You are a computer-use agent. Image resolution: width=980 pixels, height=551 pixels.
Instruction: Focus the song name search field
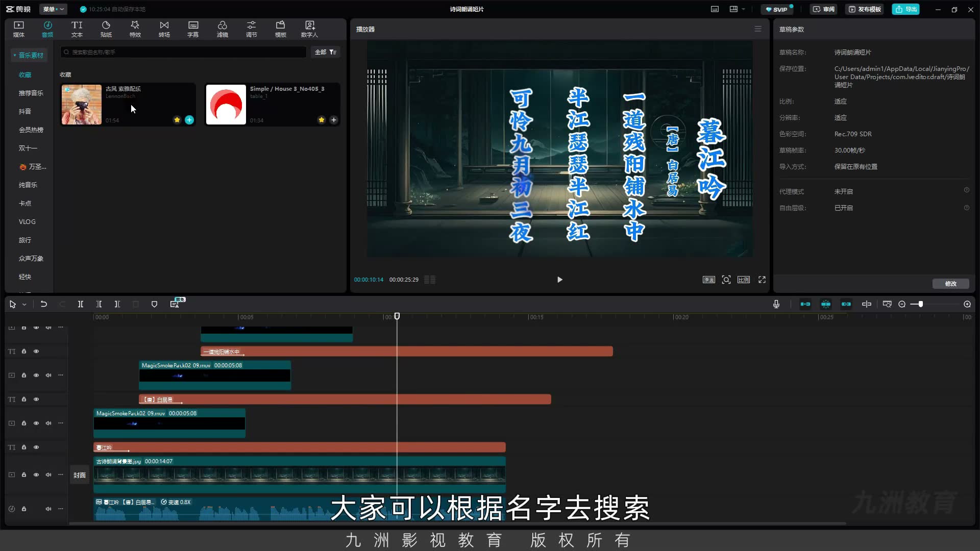(x=184, y=52)
